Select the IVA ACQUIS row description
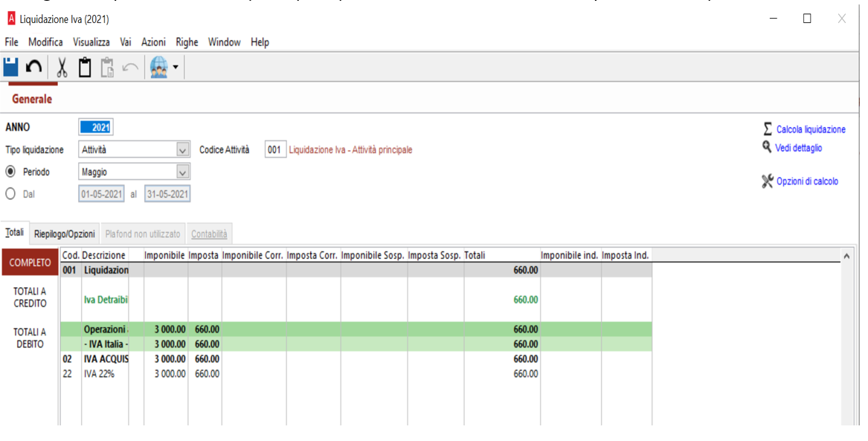868x441 pixels. point(106,358)
